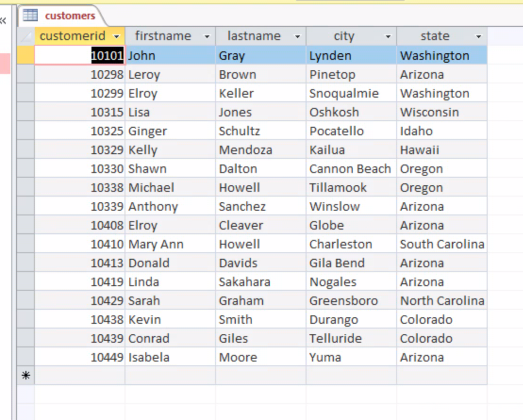Select the customerid column header
Screen dimensions: 523x420
(x=80, y=36)
